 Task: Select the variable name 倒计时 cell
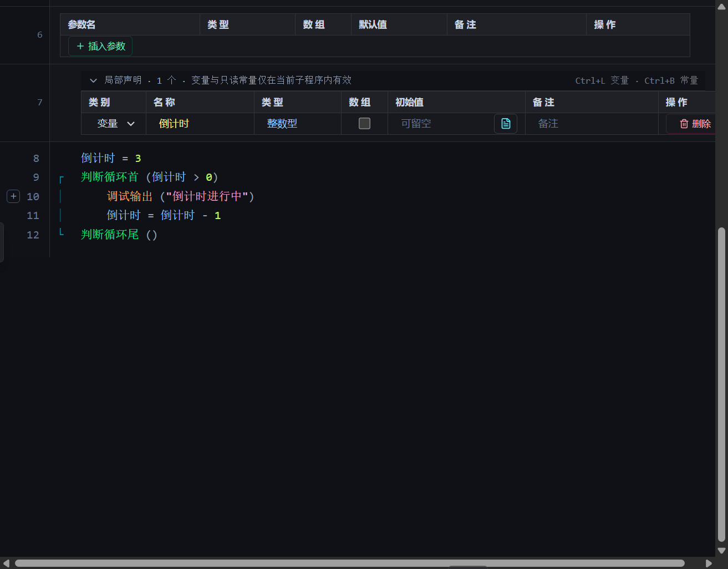tap(200, 124)
